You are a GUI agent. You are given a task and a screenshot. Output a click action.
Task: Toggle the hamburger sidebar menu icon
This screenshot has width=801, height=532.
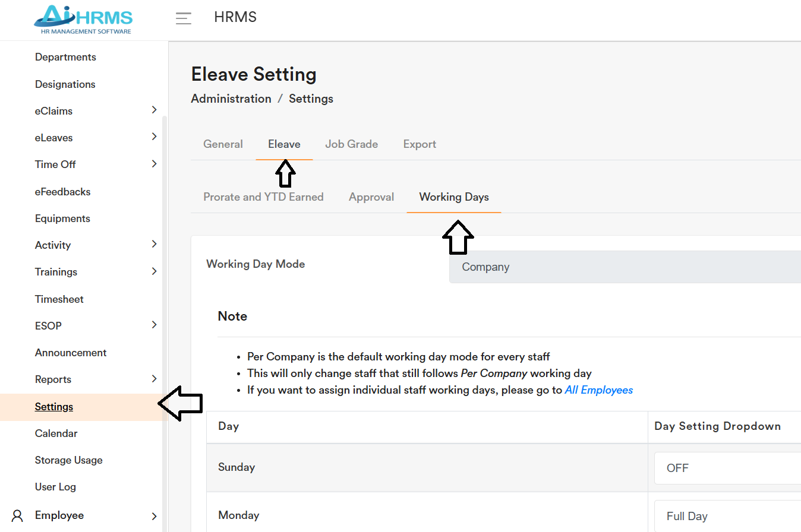click(x=184, y=18)
